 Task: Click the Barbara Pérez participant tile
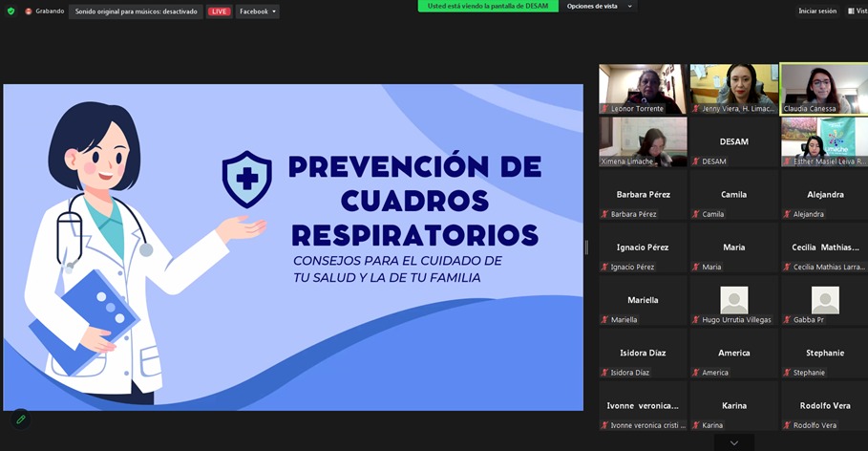coord(642,196)
